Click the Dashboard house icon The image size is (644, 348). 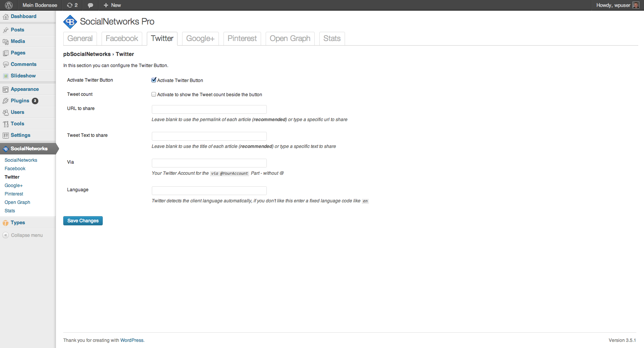point(6,16)
